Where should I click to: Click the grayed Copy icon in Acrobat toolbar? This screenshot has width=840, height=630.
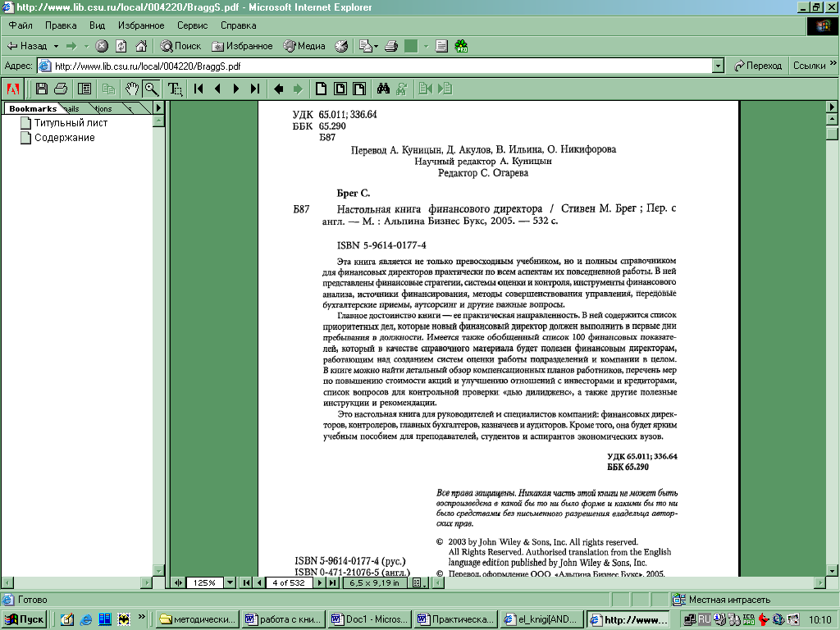point(109,89)
